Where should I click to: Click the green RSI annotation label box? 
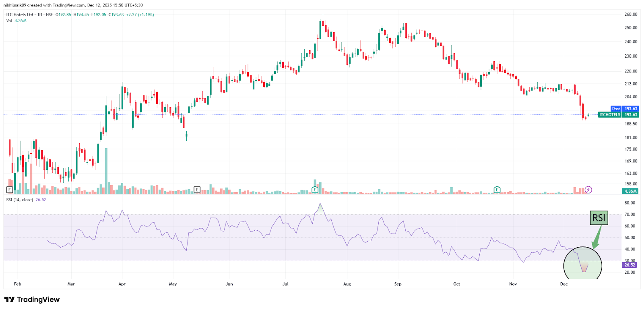[599, 218]
